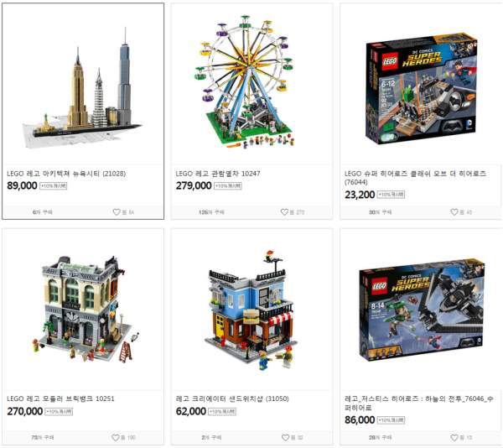Like the Brick Bank 10251 with its heart icon
Screen dimensions: 503x448
(116, 437)
